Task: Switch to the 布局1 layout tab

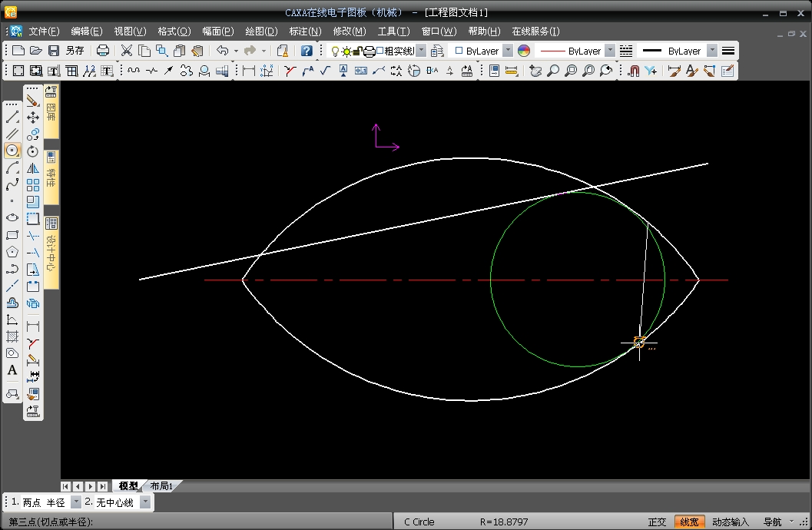Action: coord(161,486)
